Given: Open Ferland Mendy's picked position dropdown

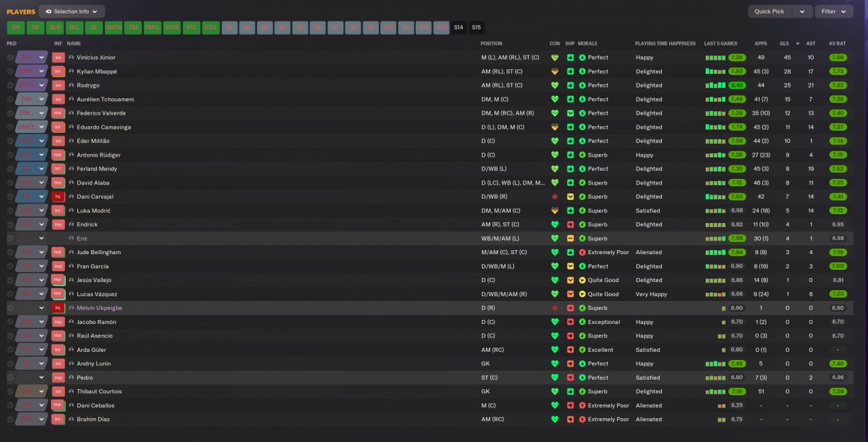Looking at the screenshot, I should (x=41, y=169).
